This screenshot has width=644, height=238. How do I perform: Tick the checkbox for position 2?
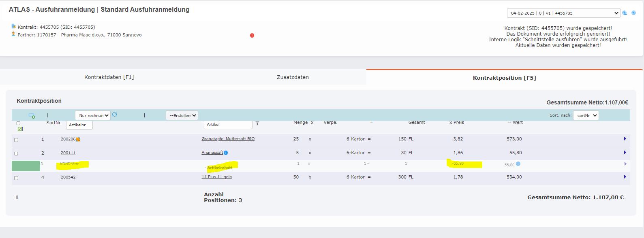16,154
